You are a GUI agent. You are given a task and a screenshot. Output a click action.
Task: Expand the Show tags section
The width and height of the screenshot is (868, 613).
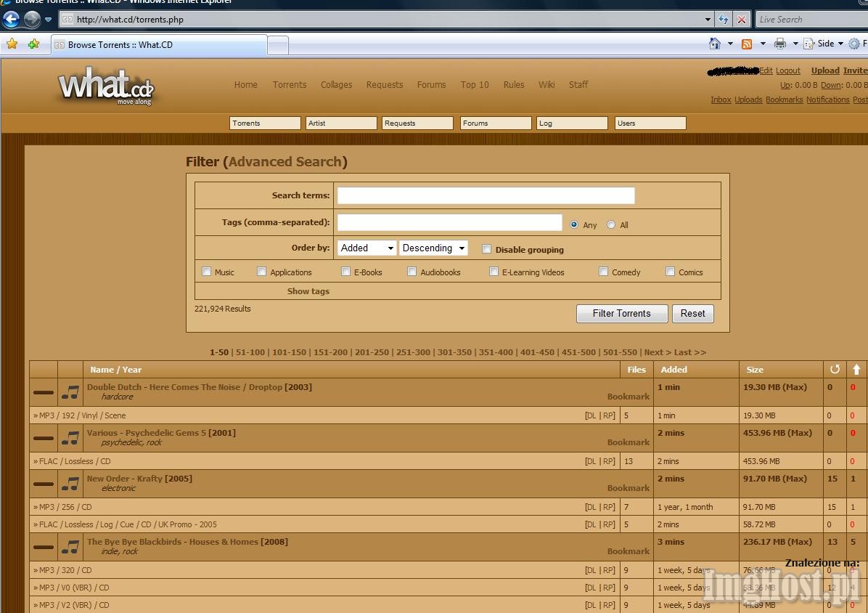coord(308,291)
